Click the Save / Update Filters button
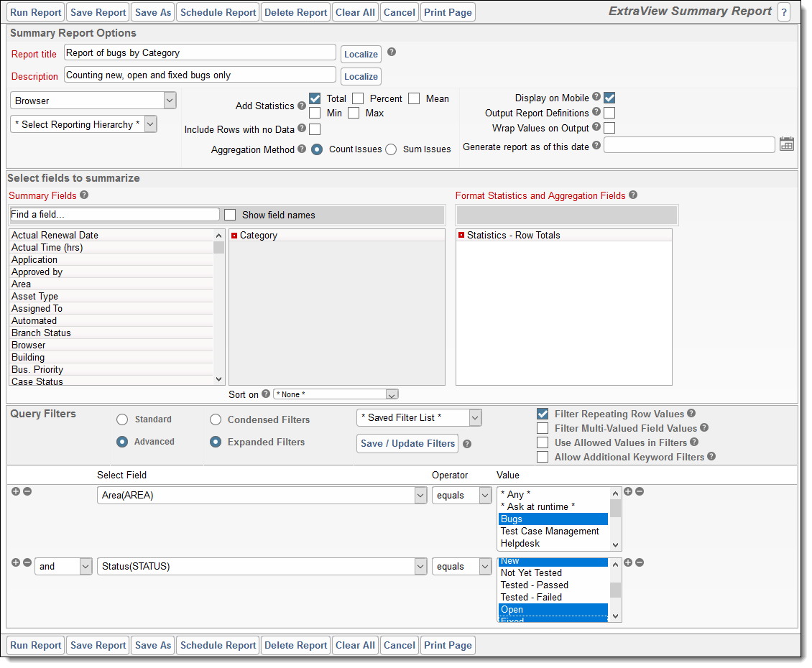 [407, 443]
